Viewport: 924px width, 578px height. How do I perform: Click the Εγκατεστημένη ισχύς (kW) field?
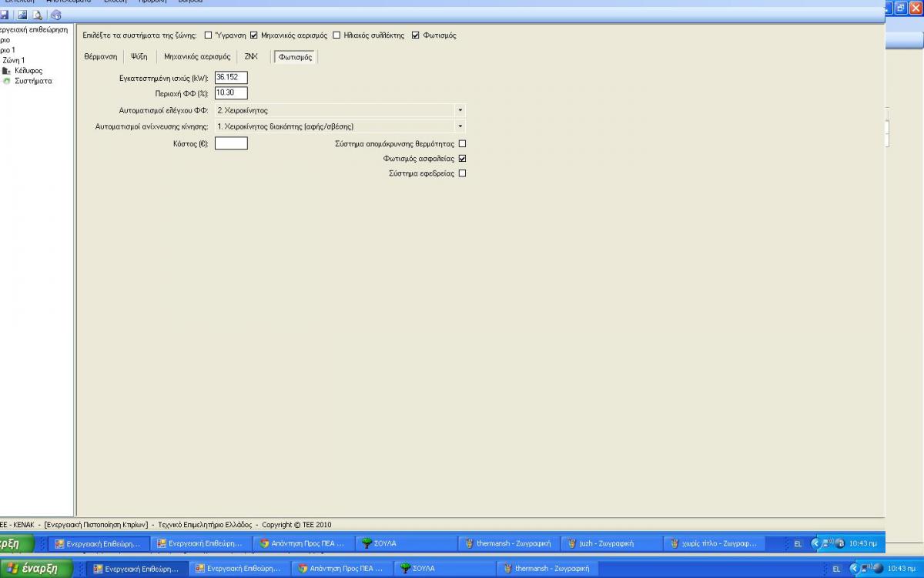pos(231,78)
